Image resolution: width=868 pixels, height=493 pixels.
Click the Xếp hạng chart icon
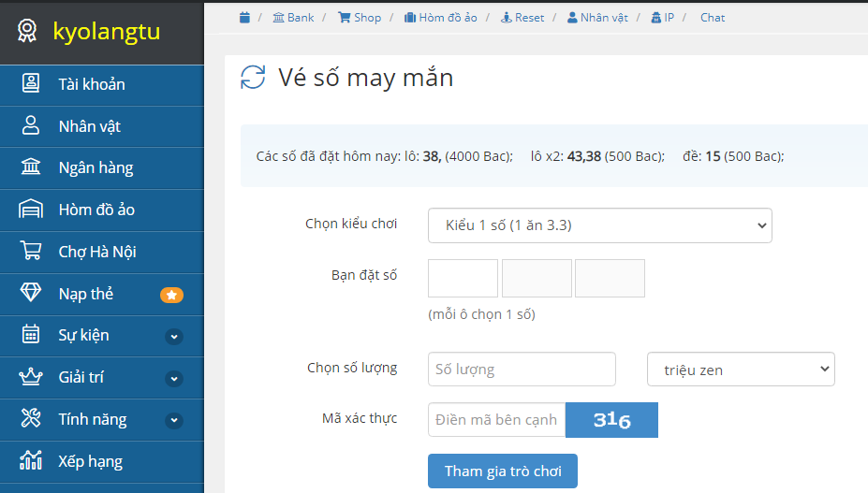31,461
